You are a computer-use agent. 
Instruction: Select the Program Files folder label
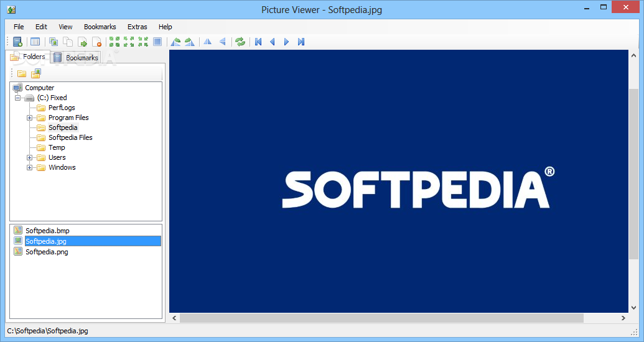point(68,118)
